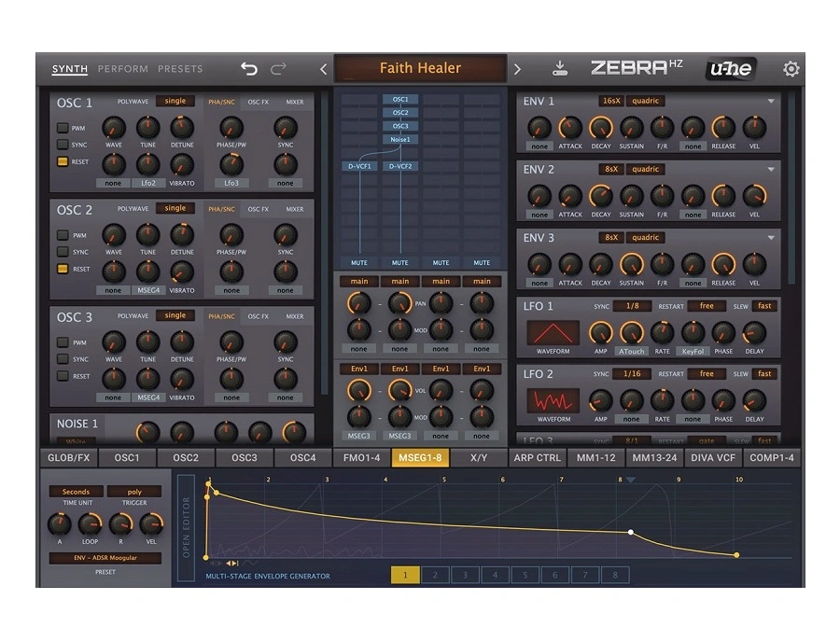Switch to the ARP CTRL tab
The width and height of the screenshot is (840, 641).
pyautogui.click(x=538, y=458)
